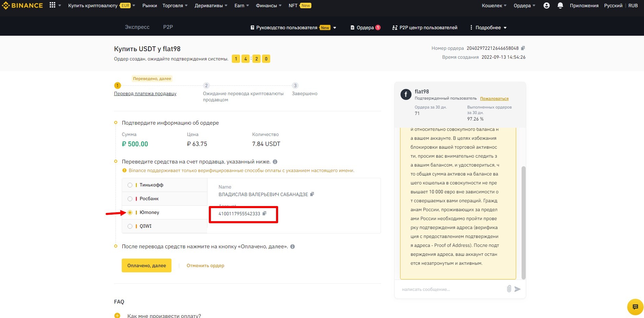The image size is (644, 318).
Task: Click the Отменить ордер link
Action: coord(205,265)
